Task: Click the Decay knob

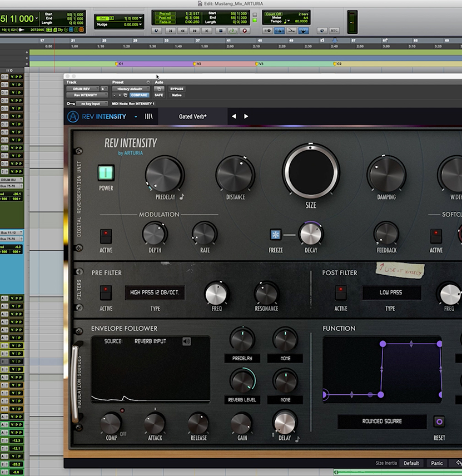Action: point(311,234)
